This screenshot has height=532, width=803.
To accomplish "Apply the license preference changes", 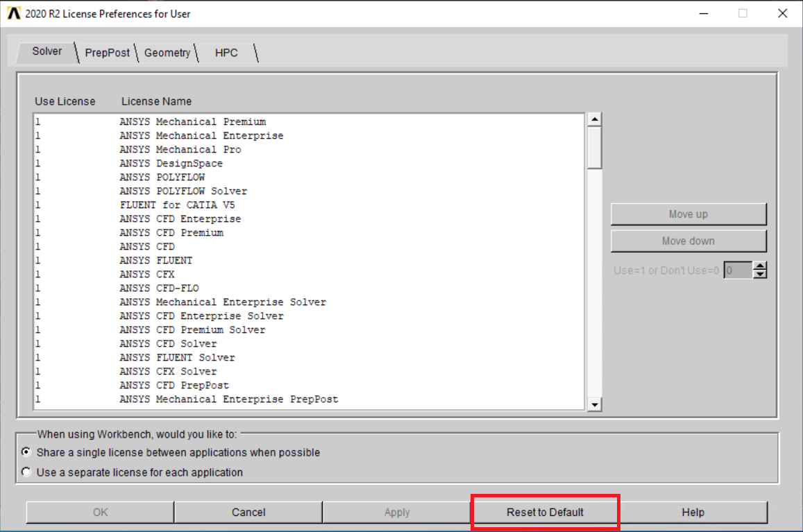I will point(397,512).
